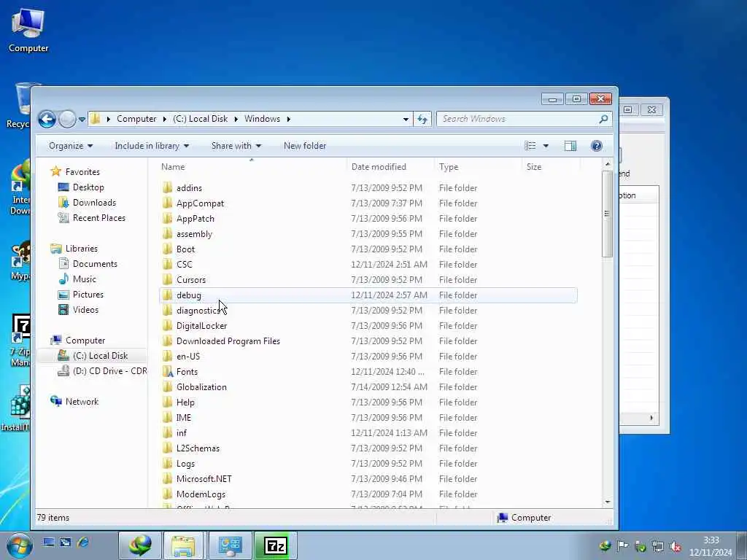Click the en-US folder name

pos(188,356)
